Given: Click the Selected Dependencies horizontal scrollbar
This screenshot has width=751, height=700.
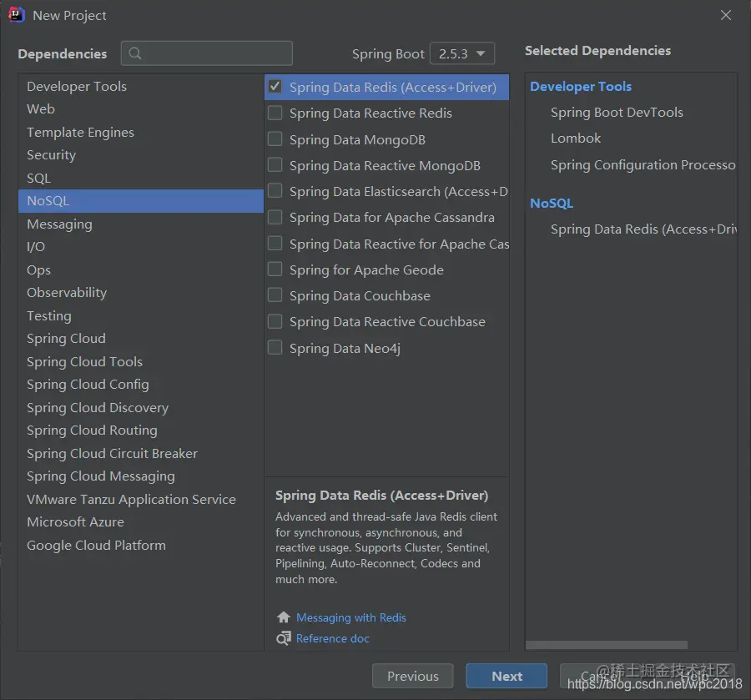Looking at the screenshot, I should [x=607, y=645].
